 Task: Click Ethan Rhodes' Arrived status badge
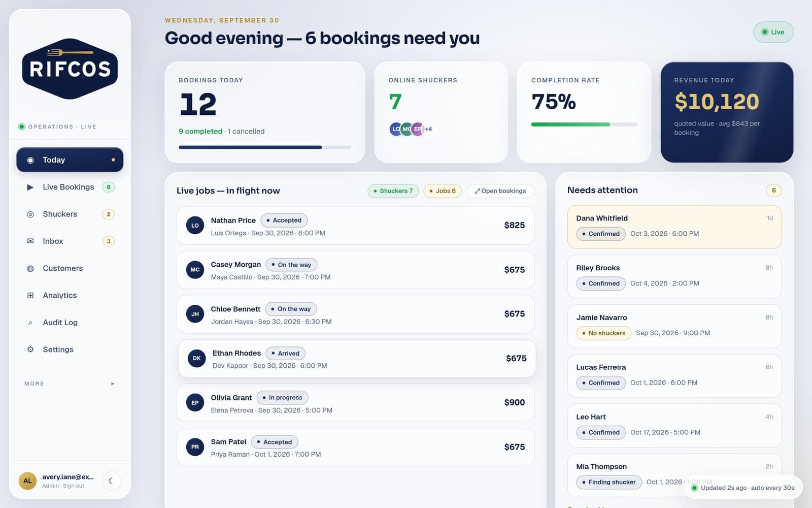(286, 354)
